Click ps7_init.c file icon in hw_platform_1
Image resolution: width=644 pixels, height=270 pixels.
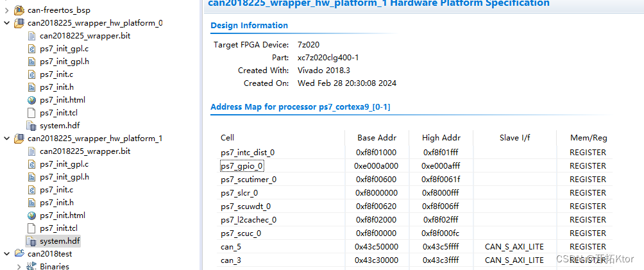point(31,190)
